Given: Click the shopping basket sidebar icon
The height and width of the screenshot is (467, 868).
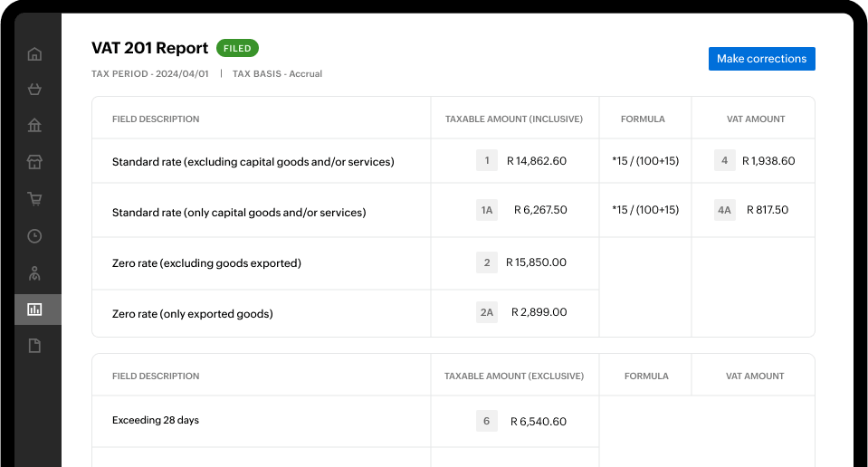Looking at the screenshot, I should coord(34,89).
